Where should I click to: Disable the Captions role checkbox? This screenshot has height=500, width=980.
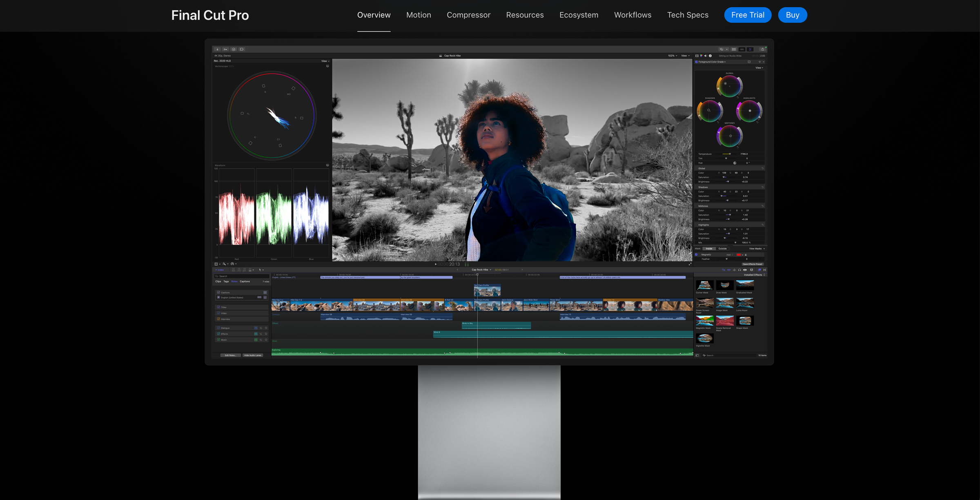218,292
